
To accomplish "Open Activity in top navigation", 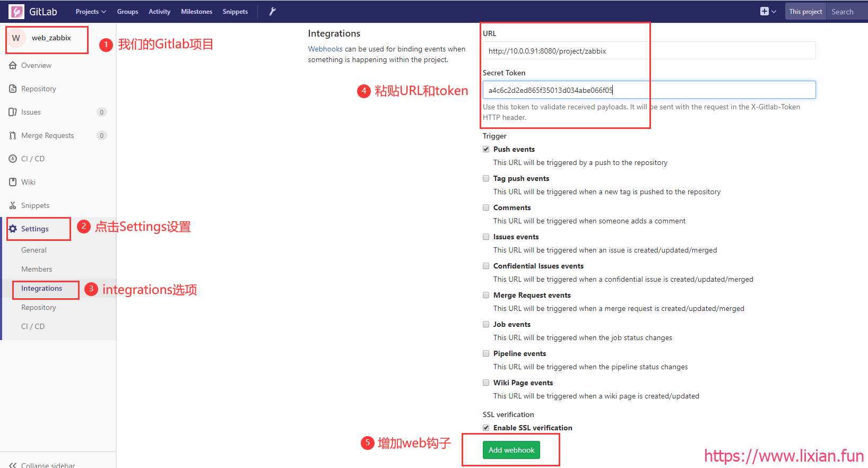I will pos(159,11).
